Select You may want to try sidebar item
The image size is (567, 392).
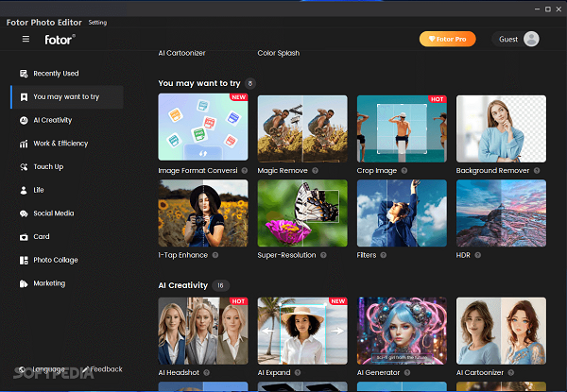pos(67,97)
